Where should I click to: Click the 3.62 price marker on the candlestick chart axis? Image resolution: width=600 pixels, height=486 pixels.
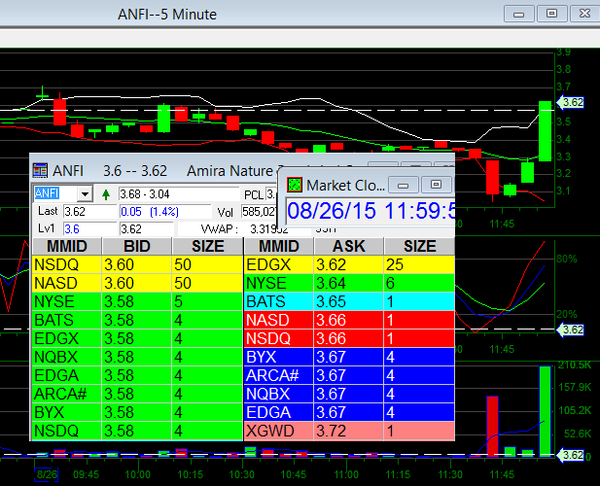tap(573, 102)
